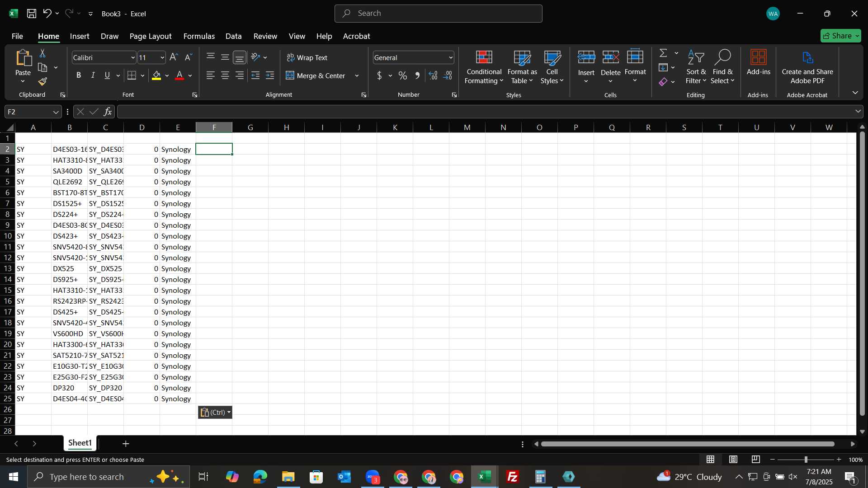868x488 pixels.
Task: Expand the formula bar chevron
Action: coord(858,112)
